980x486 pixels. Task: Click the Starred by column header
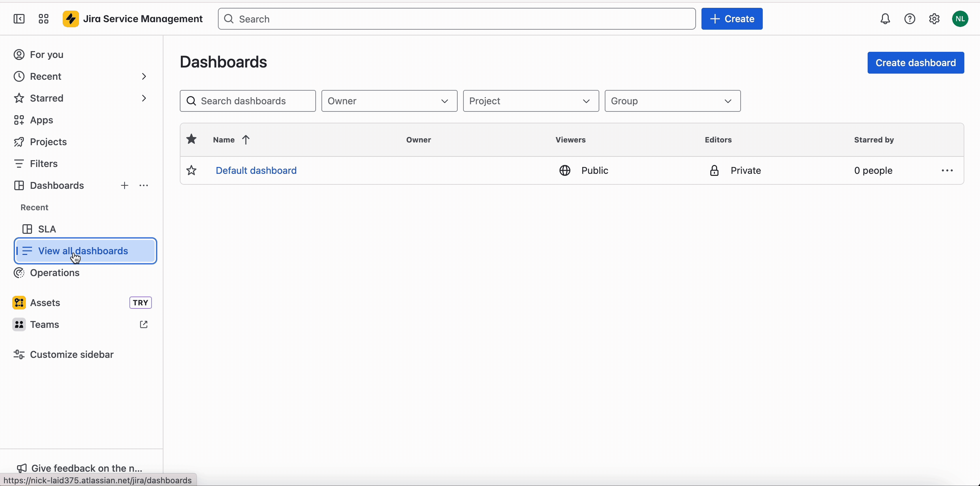click(874, 140)
